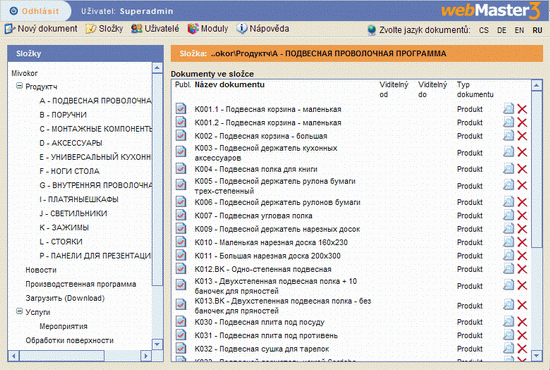
Task: Preview document K001.2 via page icon
Action: 508,122
